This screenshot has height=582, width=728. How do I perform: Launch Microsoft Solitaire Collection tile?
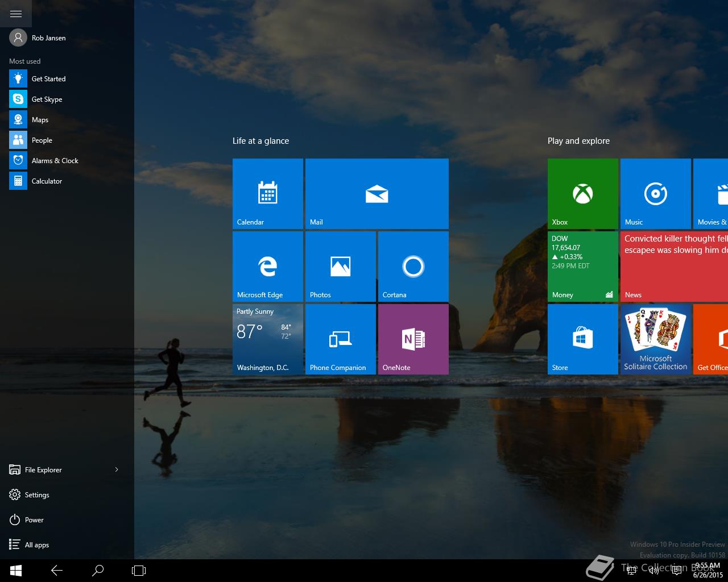(x=656, y=339)
